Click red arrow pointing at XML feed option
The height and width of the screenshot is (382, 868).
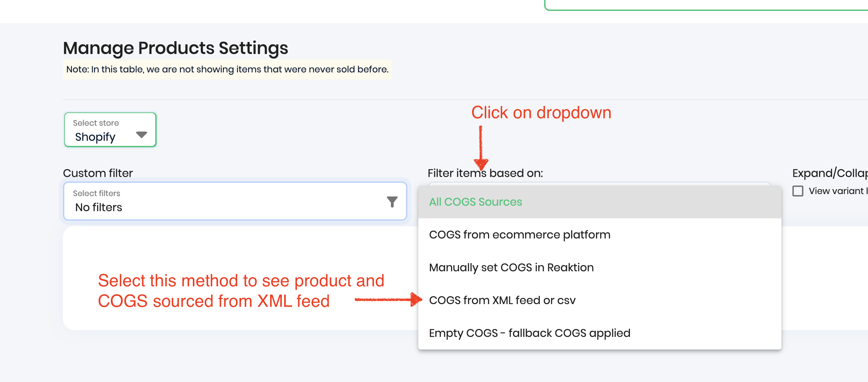pos(388,300)
